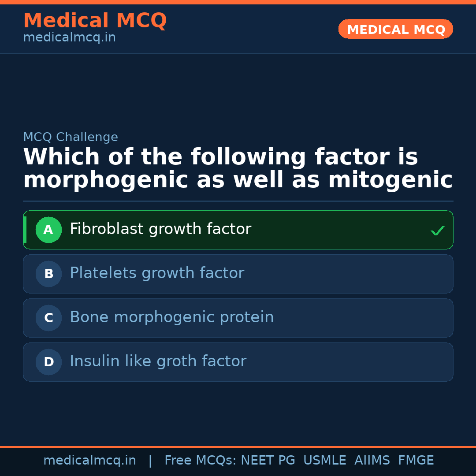Open medicalmcq.in link below the title
The width and height of the screenshot is (476, 476).
point(69,38)
